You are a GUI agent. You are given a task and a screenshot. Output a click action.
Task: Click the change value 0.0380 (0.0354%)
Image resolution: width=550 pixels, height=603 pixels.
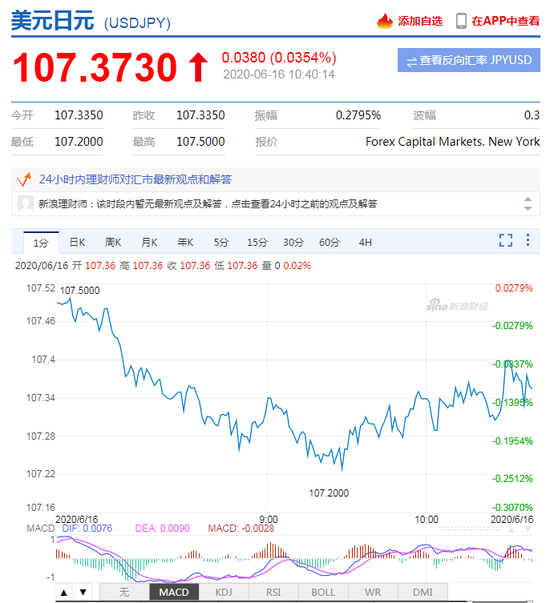(x=279, y=58)
